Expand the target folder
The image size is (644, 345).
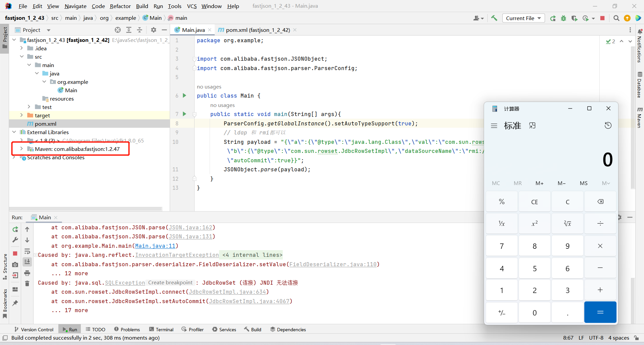click(21, 115)
